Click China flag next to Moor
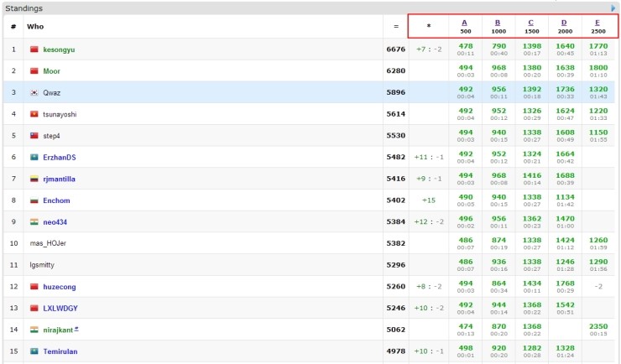The image size is (621, 364). [34, 70]
